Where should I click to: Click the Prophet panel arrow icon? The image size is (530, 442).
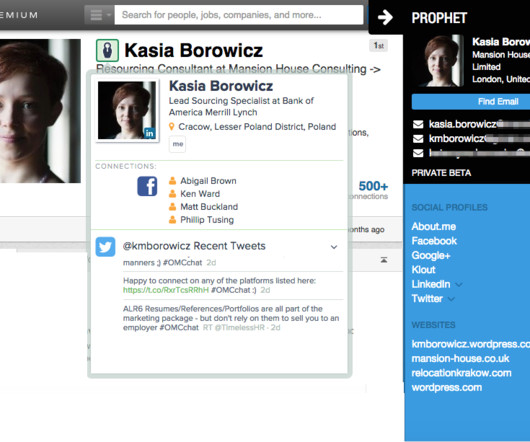click(385, 17)
